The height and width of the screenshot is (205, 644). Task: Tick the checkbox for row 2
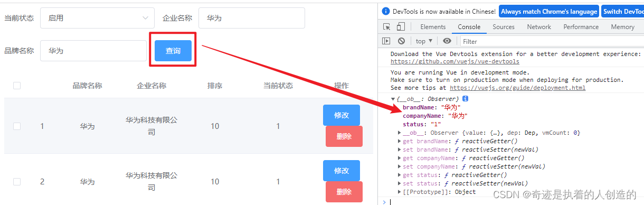tap(17, 182)
